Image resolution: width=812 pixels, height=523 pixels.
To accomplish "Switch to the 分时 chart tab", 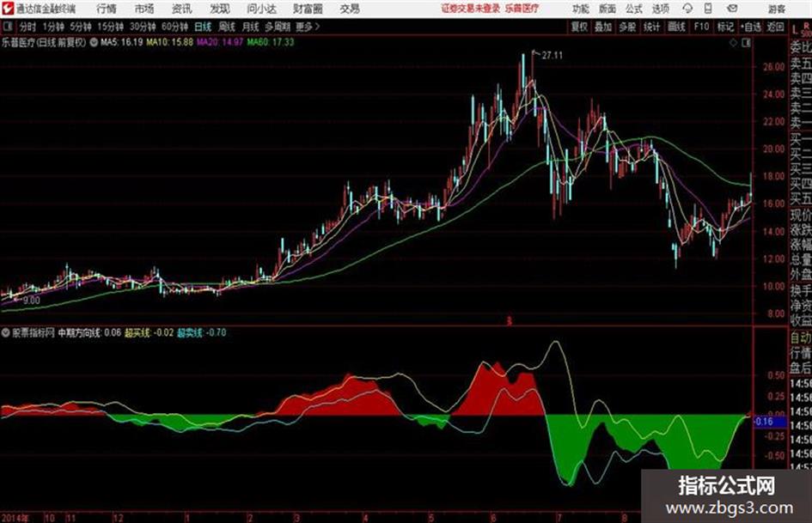I will (28, 27).
